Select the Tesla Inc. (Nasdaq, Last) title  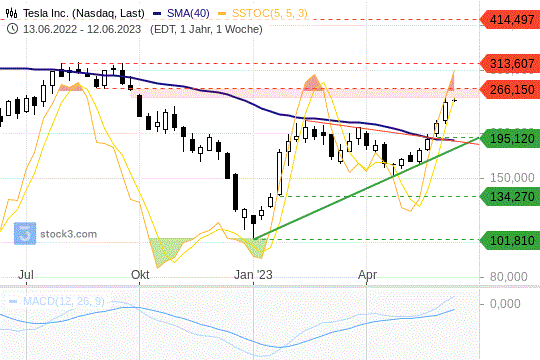coord(84,13)
